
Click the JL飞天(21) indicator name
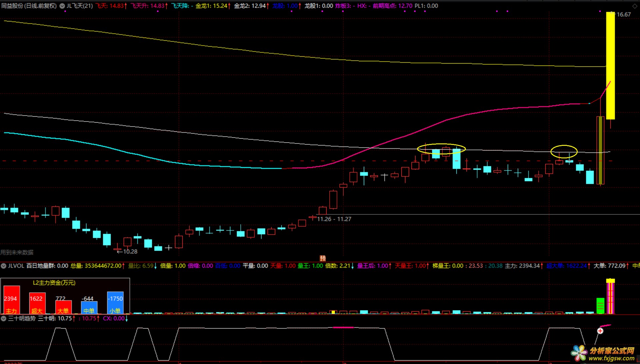click(80, 6)
